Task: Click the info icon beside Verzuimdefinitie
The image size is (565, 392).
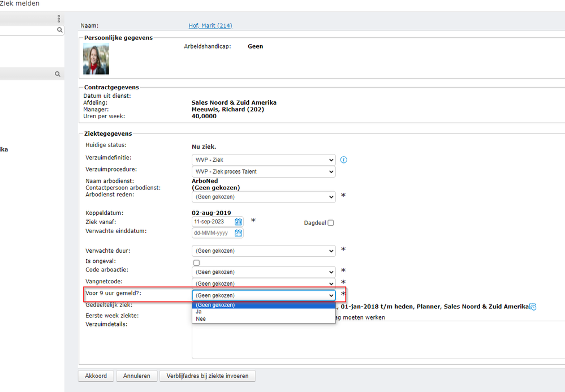Action: (x=344, y=160)
